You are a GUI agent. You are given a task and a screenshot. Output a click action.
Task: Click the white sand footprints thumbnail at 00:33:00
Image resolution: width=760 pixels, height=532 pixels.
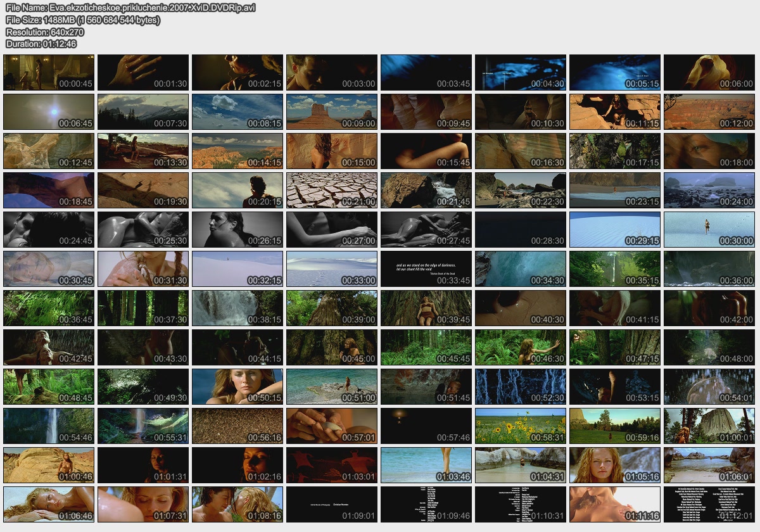pos(331,269)
